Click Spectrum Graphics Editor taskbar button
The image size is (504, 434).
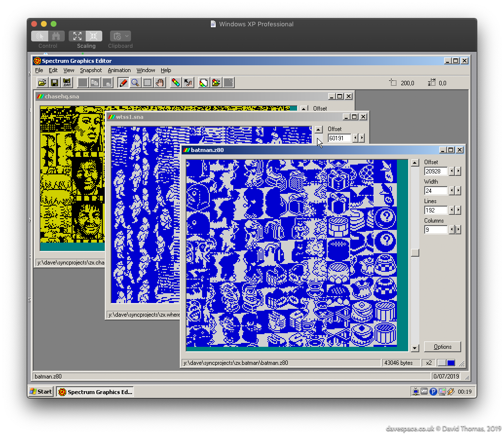pyautogui.click(x=95, y=392)
